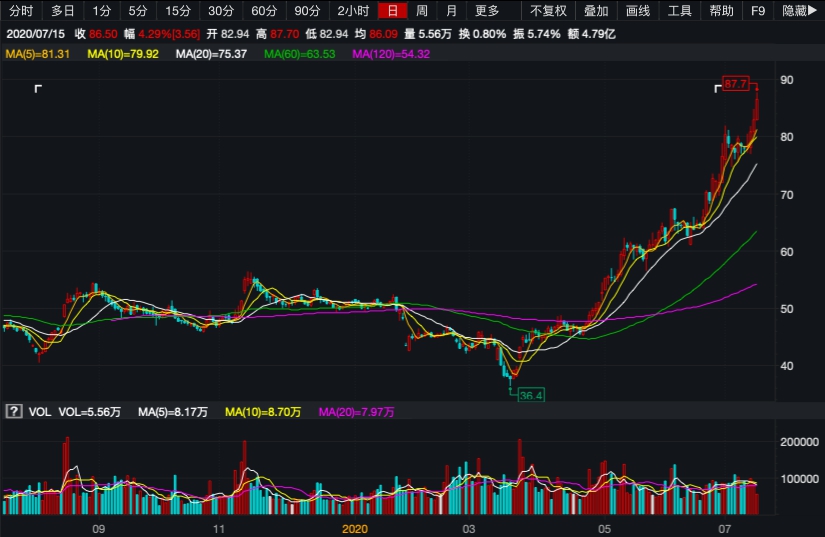The width and height of the screenshot is (825, 537).
Task: Select the 周 weekly period tab
Action: tap(422, 11)
